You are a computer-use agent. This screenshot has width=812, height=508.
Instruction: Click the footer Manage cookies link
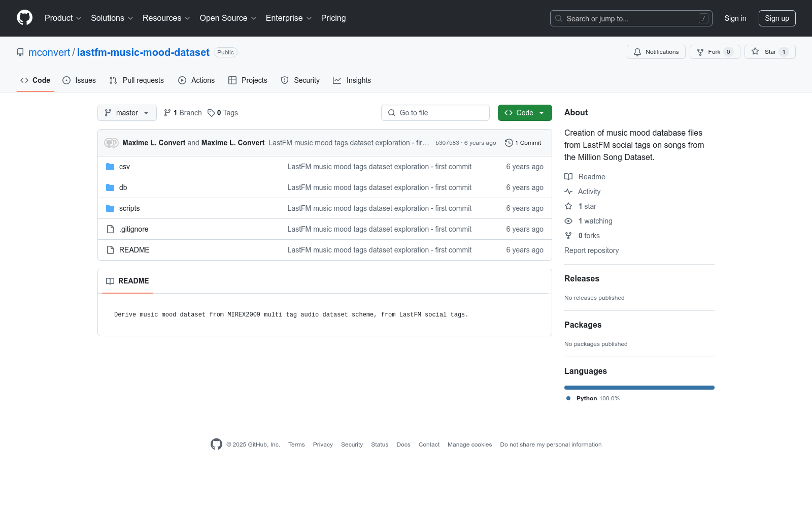470,444
